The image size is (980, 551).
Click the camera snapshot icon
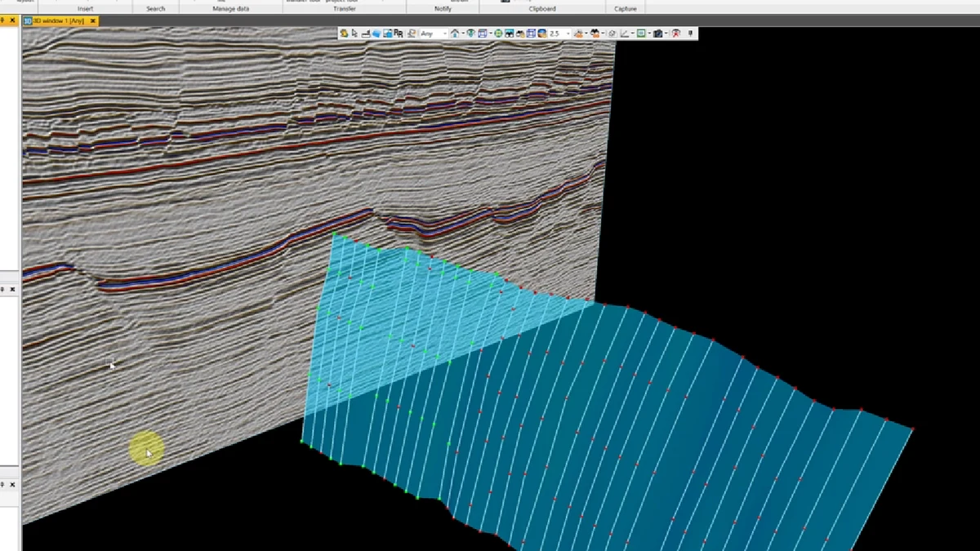(x=657, y=33)
